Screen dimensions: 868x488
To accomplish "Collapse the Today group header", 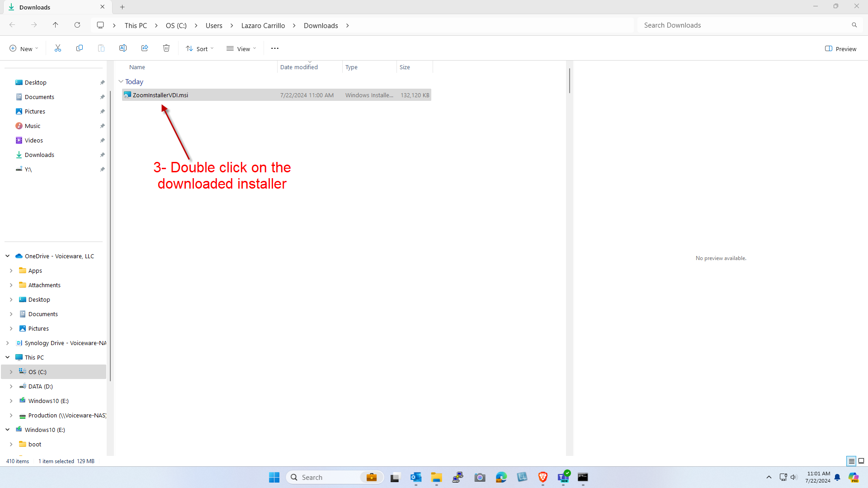I will pyautogui.click(x=121, y=82).
